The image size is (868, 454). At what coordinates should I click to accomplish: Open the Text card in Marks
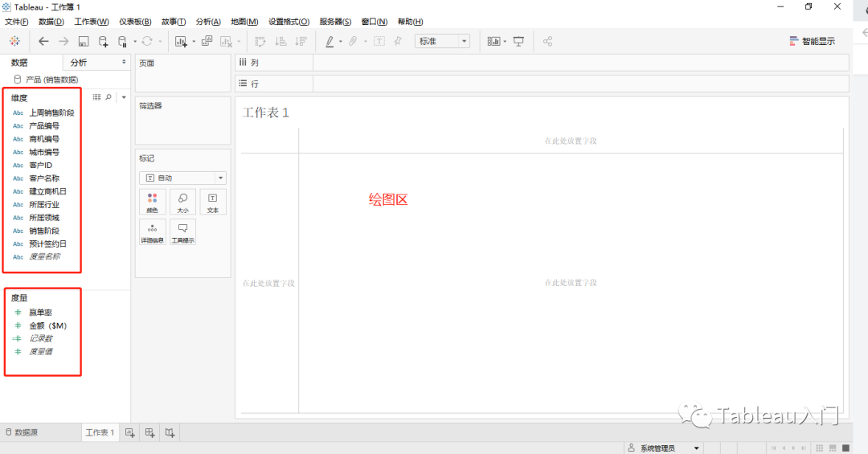(x=212, y=202)
